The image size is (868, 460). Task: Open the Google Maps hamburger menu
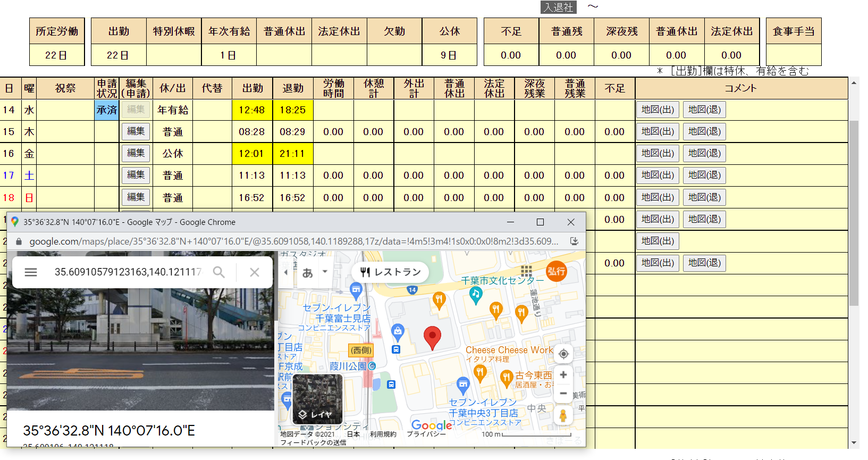31,272
